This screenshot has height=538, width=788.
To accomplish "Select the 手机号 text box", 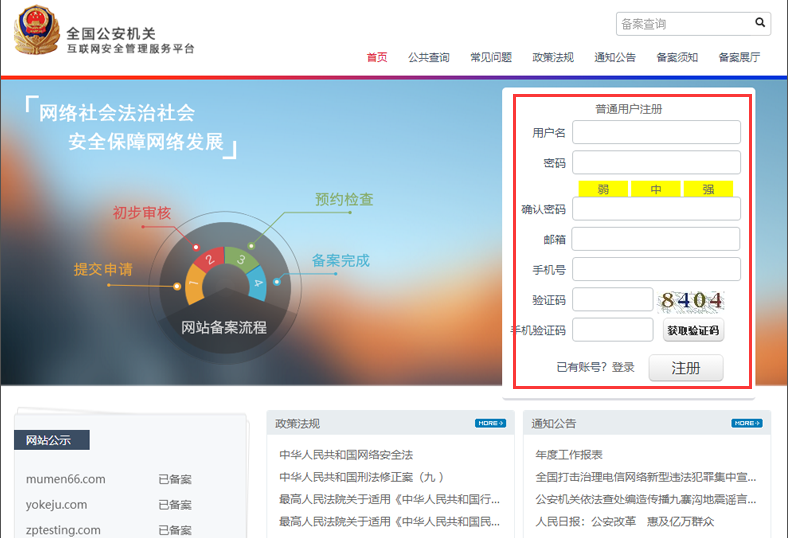I will point(656,269).
